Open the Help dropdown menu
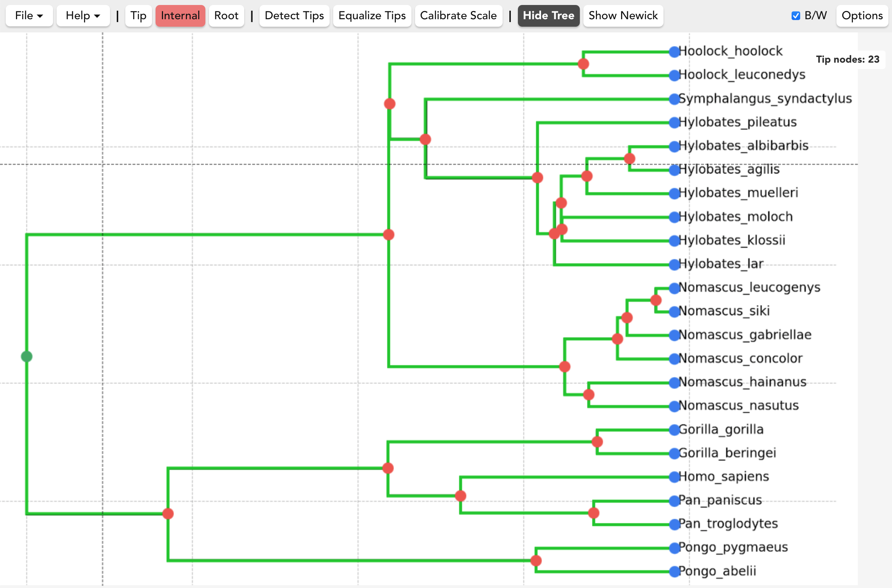 tap(83, 15)
